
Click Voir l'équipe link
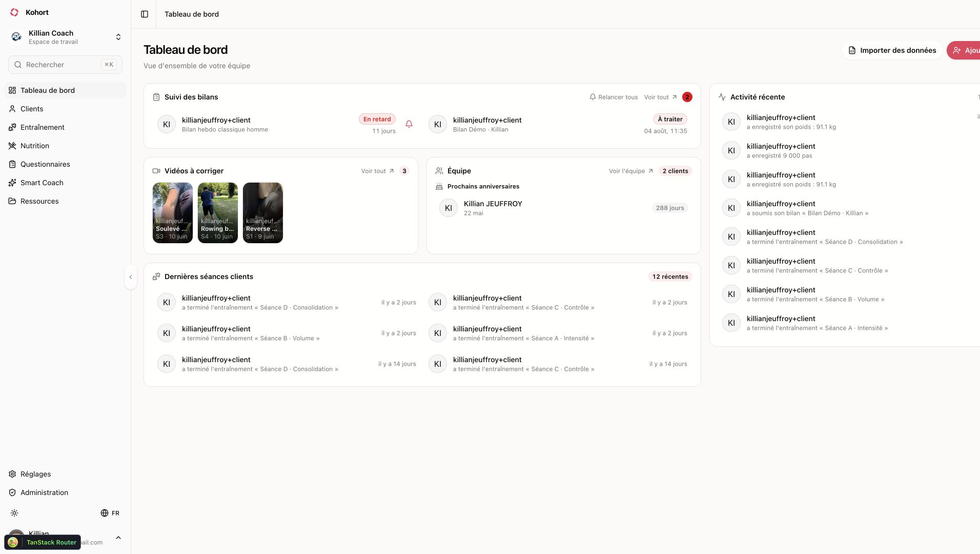pyautogui.click(x=631, y=171)
